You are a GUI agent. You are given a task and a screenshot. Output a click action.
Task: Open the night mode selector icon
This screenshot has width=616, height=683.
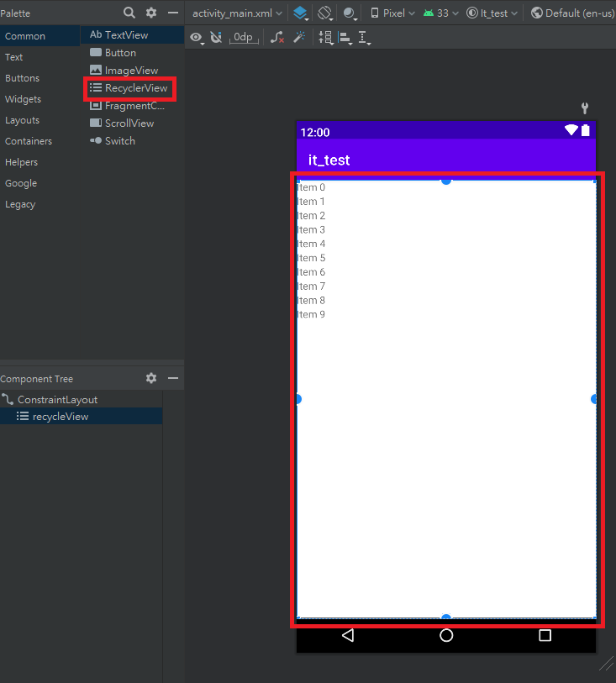point(350,13)
